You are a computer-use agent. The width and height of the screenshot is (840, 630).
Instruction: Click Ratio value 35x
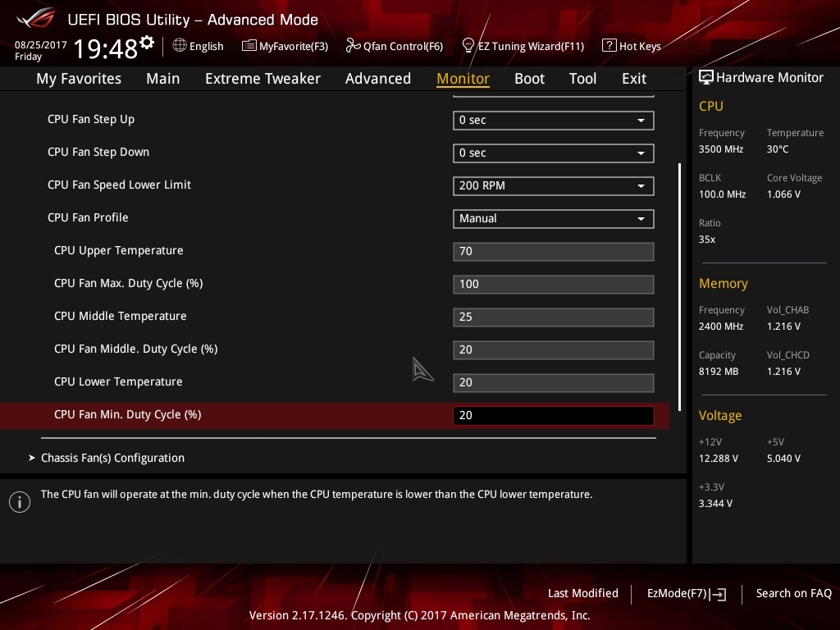(706, 240)
